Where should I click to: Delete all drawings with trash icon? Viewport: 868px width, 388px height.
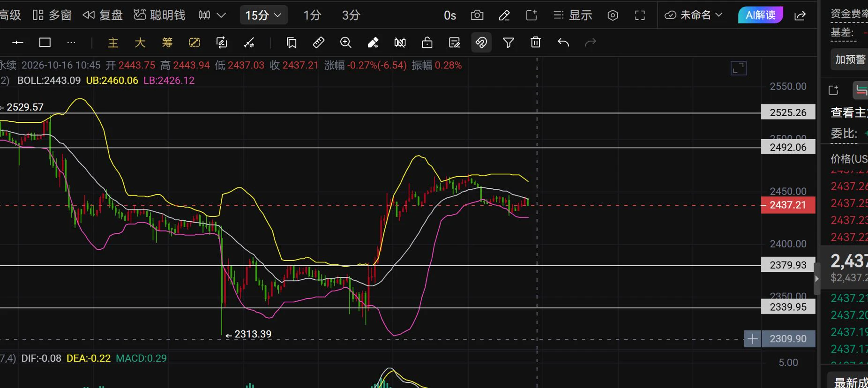click(536, 43)
